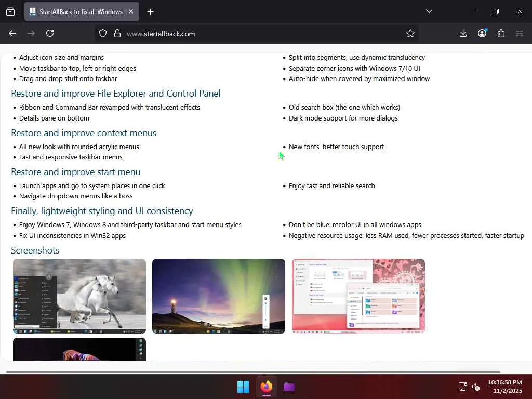
Task: Open the Firefox account menu
Action: pyautogui.click(x=482, y=33)
